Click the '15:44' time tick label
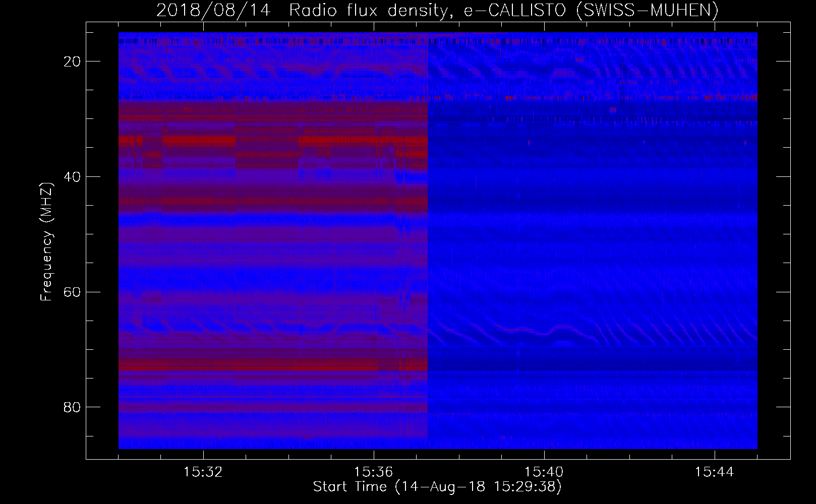The image size is (816, 504). coord(715,472)
